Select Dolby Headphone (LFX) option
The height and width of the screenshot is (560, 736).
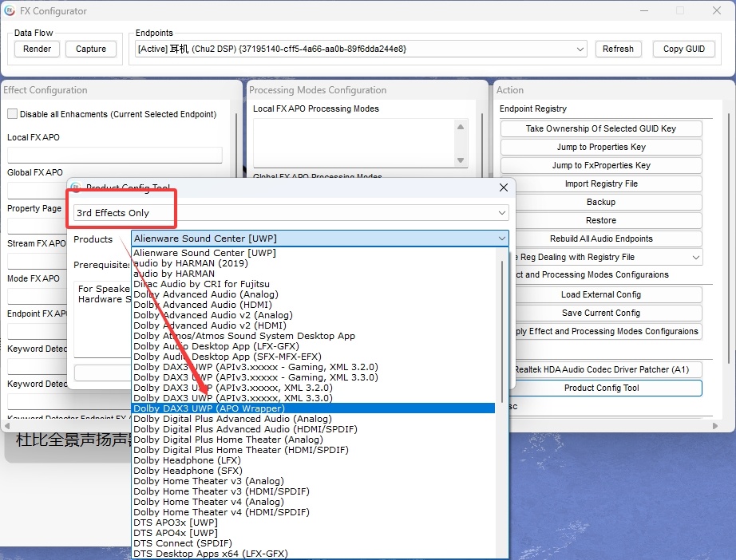(x=314, y=460)
